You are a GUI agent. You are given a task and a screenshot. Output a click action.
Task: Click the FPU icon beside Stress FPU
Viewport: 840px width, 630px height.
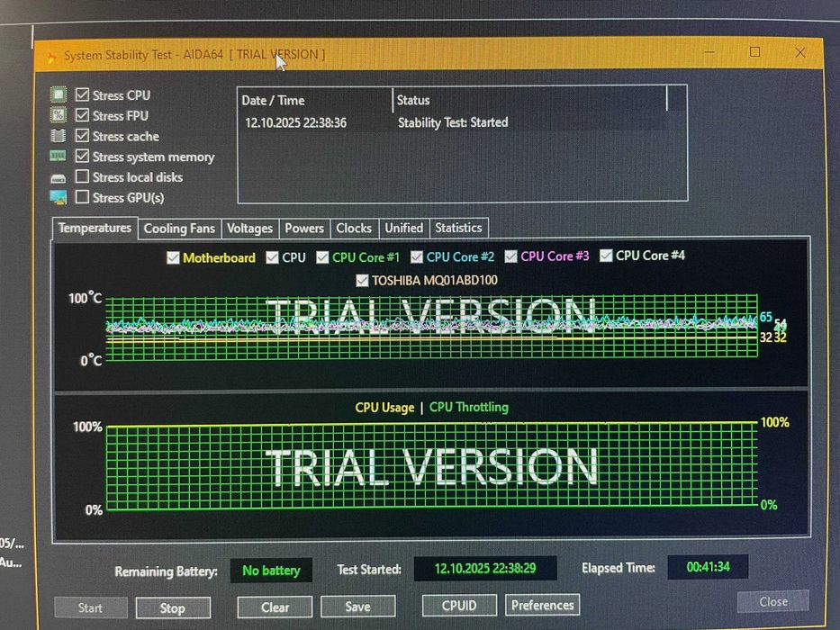59,114
